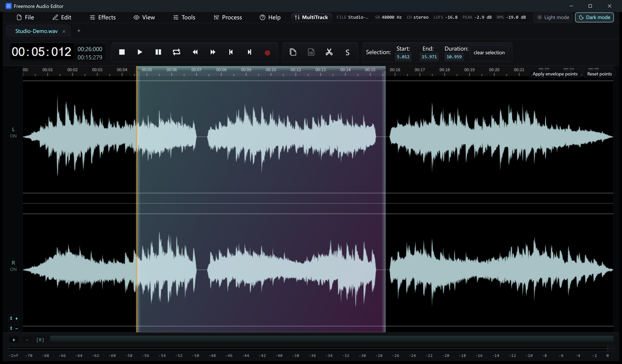The height and width of the screenshot is (364, 622).
Task: Open the Help menu
Action: 270,17
